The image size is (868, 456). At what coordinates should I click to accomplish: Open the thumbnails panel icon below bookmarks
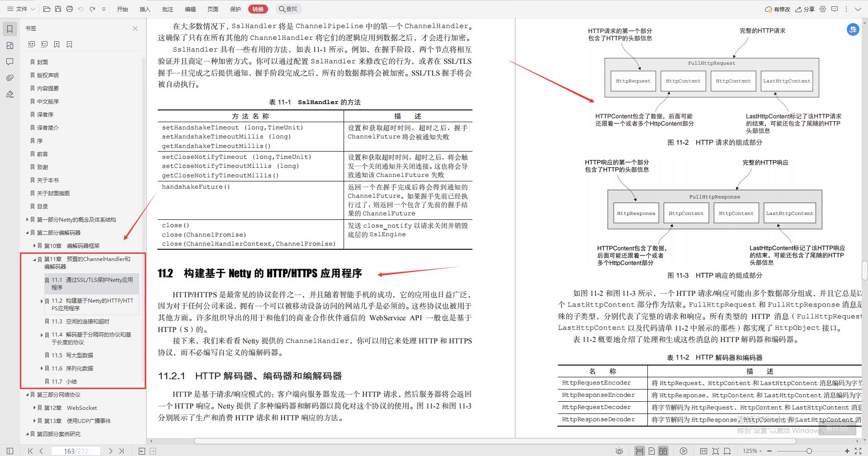(9, 45)
